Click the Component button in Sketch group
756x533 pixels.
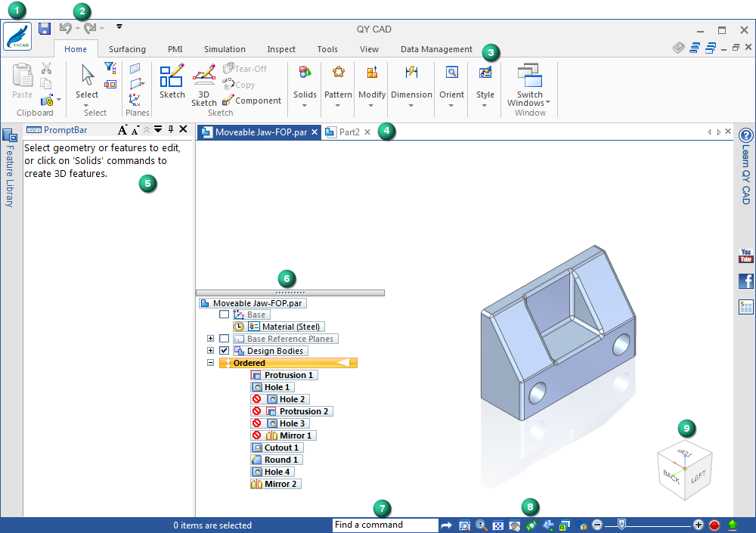(x=253, y=101)
